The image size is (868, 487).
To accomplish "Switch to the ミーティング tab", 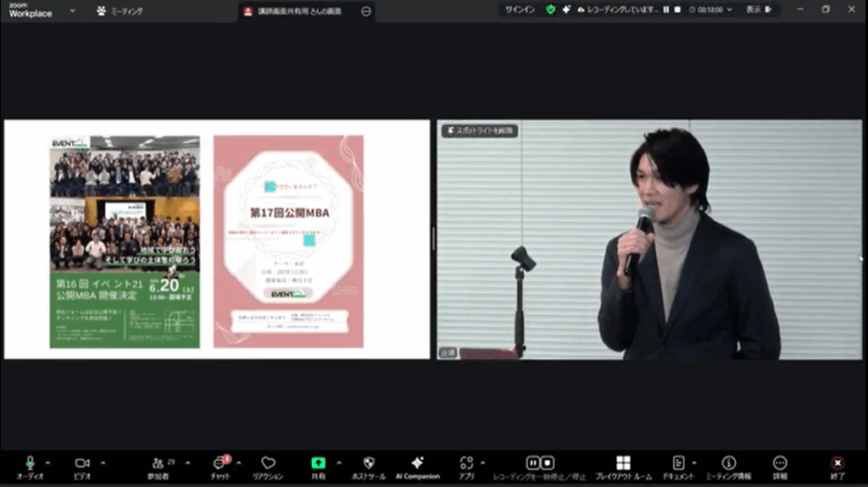I will 120,11.
